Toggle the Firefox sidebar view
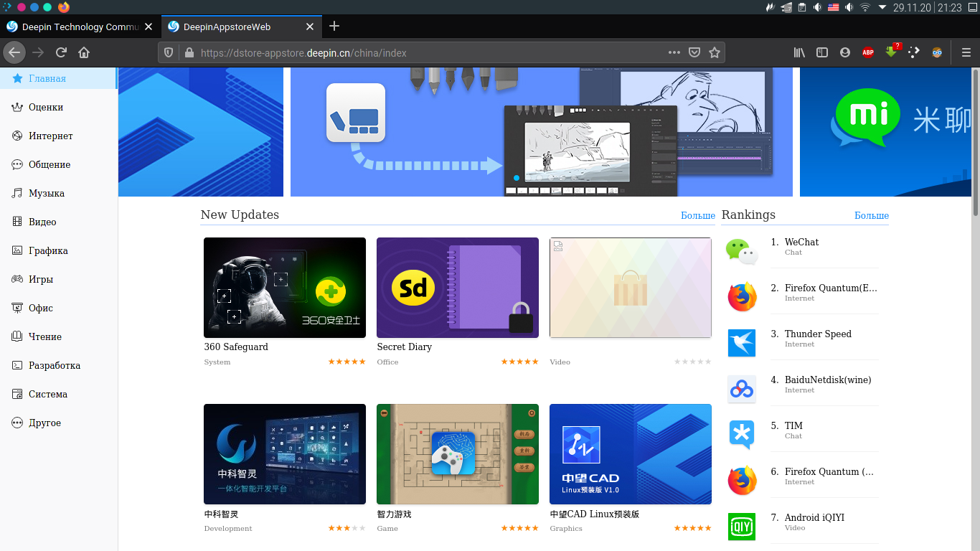The width and height of the screenshot is (980, 551). tap(822, 52)
